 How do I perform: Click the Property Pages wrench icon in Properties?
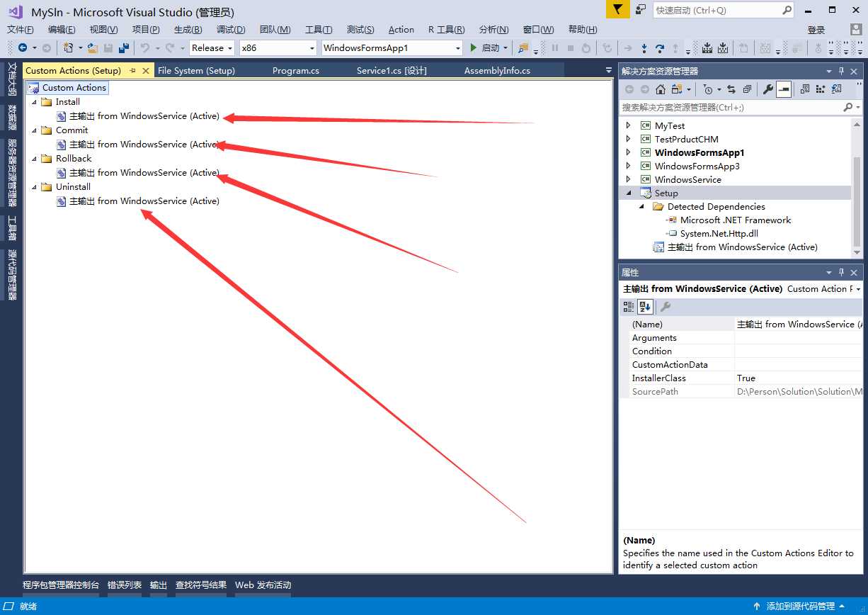pyautogui.click(x=666, y=307)
